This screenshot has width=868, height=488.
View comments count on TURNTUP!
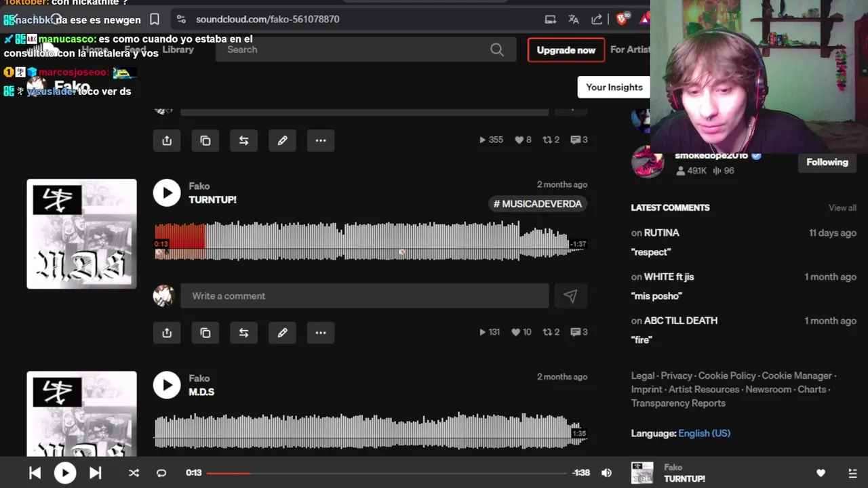(x=579, y=332)
